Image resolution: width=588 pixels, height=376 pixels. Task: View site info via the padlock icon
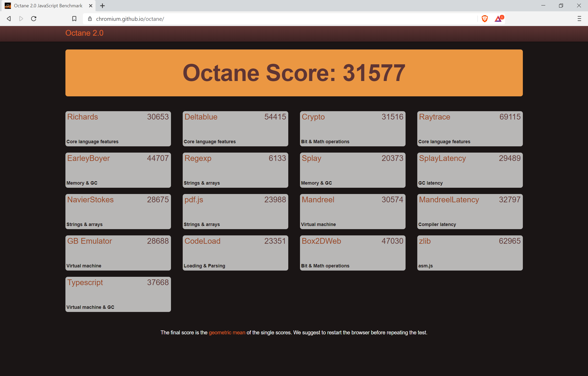coord(90,19)
